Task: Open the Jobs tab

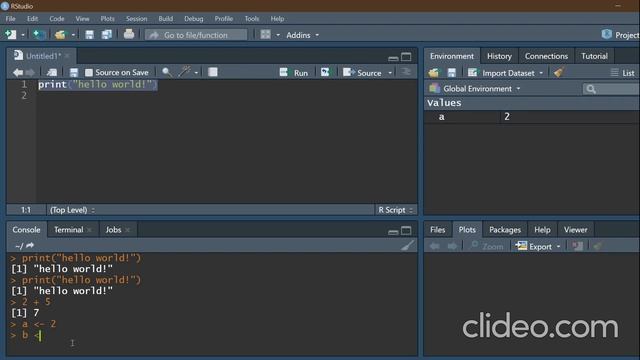Action: click(x=113, y=230)
